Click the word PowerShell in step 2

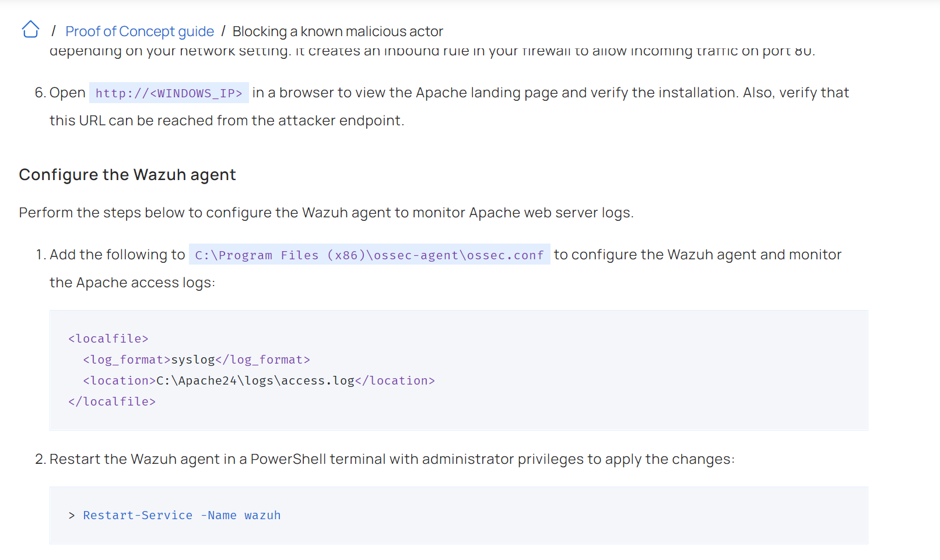pyautogui.click(x=287, y=459)
